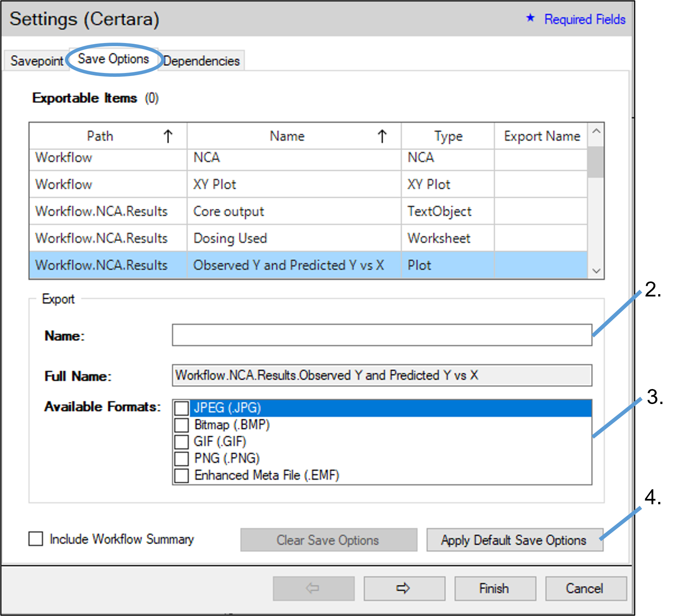Sort by the Name column arrow

click(x=382, y=136)
